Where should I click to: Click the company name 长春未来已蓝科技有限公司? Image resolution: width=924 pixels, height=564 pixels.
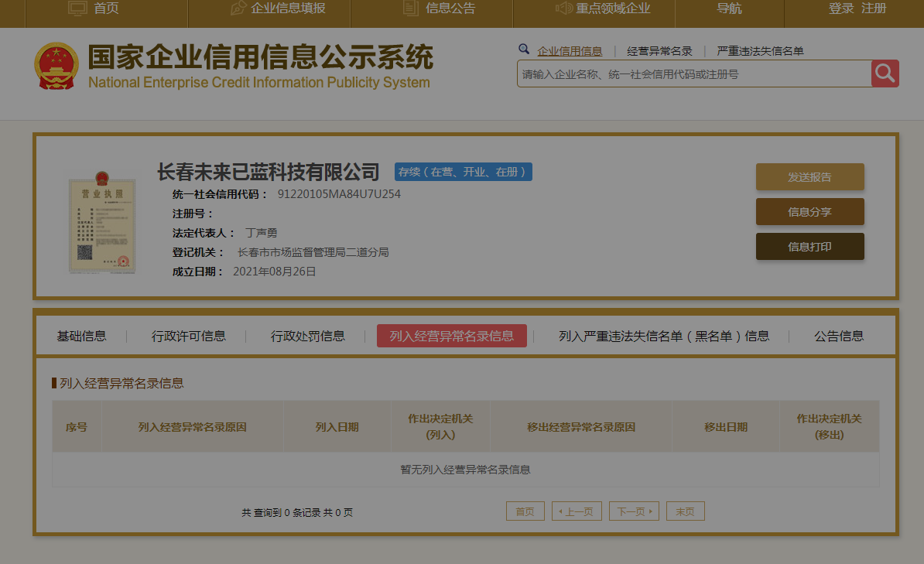click(x=268, y=172)
